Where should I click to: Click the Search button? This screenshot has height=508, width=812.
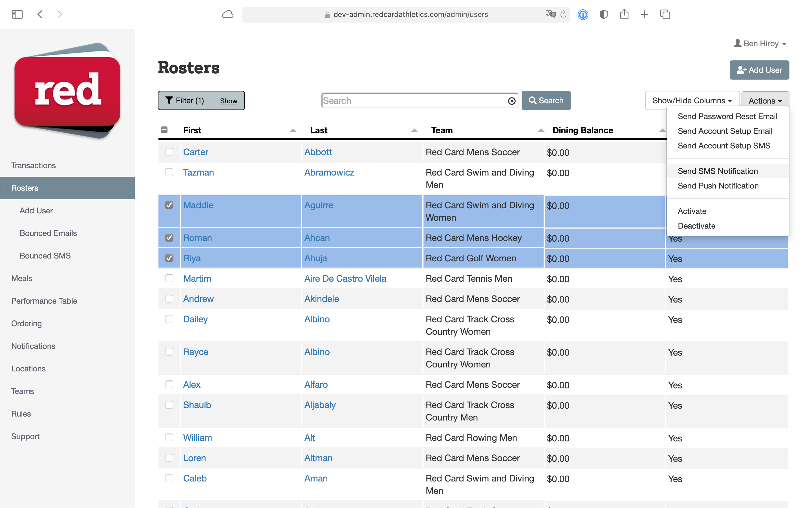(546, 100)
